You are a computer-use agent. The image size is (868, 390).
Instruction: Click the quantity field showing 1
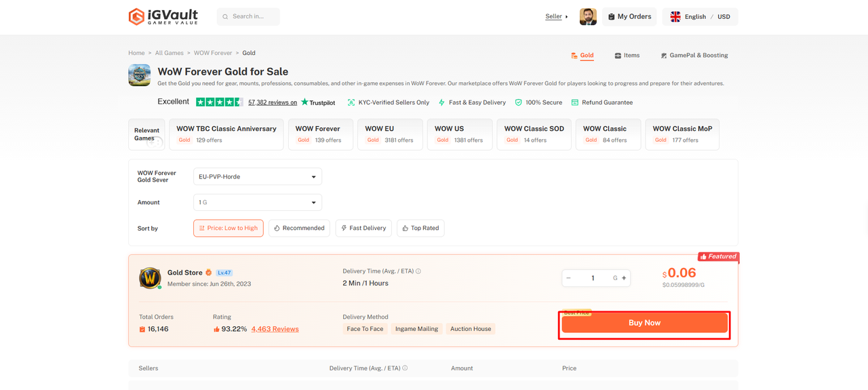pos(593,278)
